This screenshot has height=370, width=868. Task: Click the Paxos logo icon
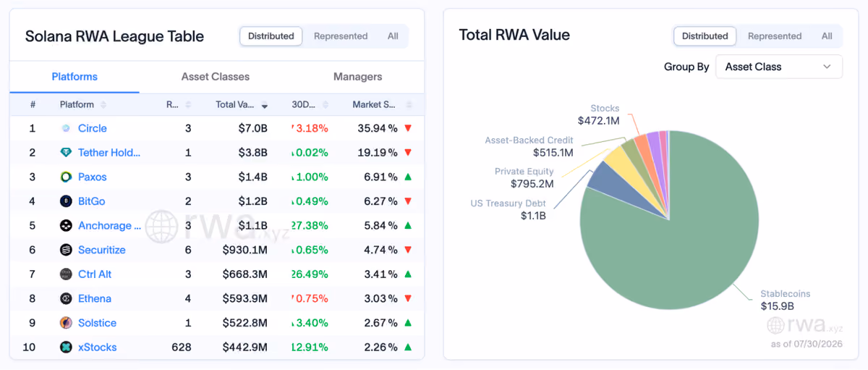coord(66,177)
